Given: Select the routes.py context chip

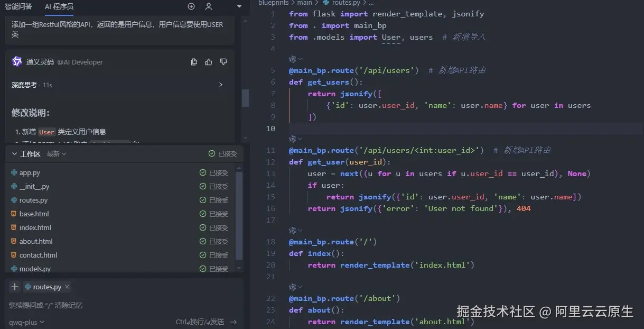Looking at the screenshot, I should (x=47, y=287).
